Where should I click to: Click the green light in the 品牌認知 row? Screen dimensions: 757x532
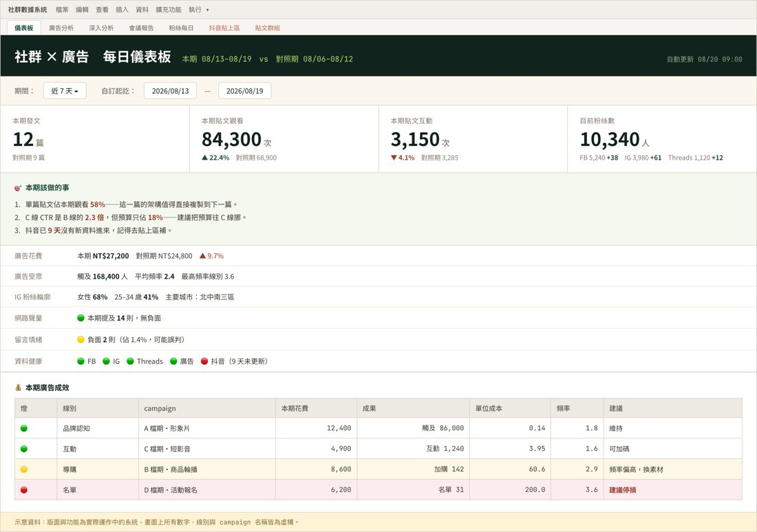[24, 428]
